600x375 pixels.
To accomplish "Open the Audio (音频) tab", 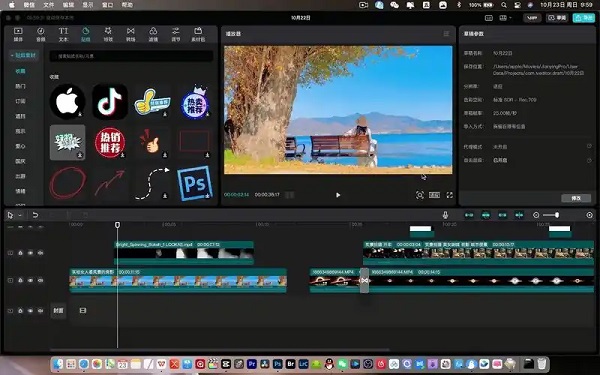I will click(x=41, y=34).
